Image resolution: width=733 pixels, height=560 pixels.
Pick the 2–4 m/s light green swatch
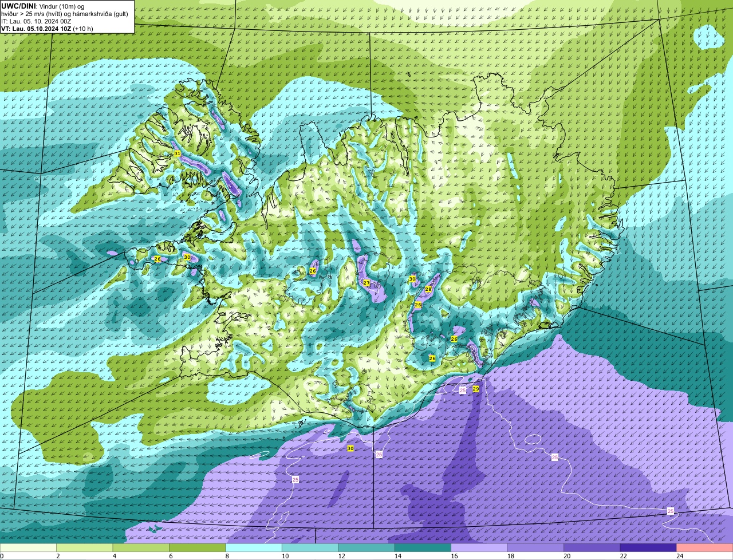click(85, 548)
